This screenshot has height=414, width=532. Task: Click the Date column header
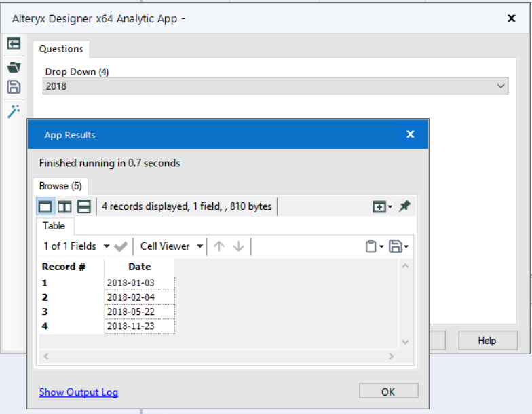(140, 267)
